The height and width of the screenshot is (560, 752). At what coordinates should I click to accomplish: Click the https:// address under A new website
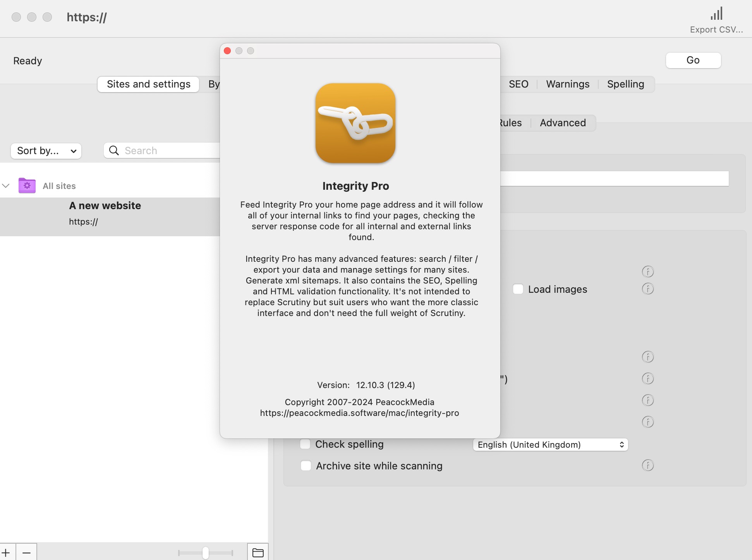(x=83, y=222)
